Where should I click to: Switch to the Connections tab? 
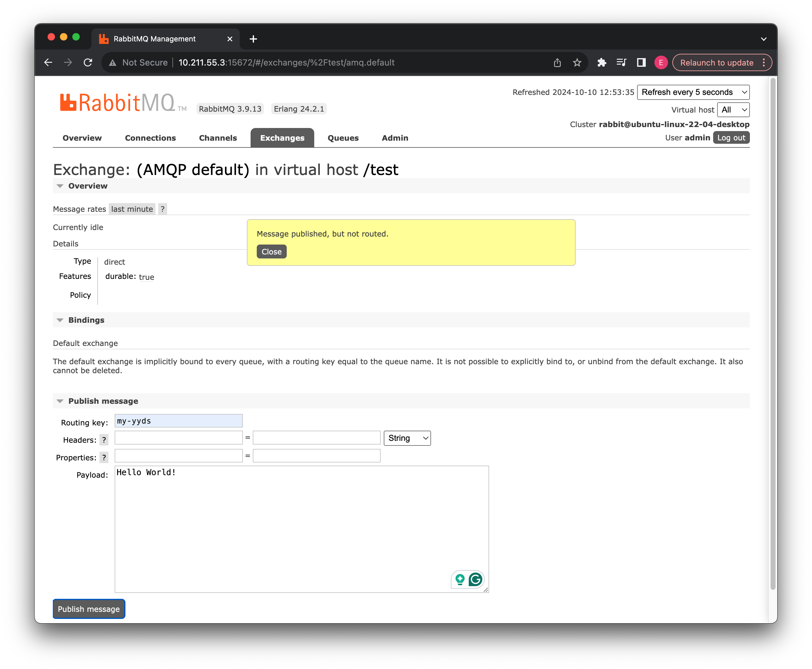coord(150,138)
